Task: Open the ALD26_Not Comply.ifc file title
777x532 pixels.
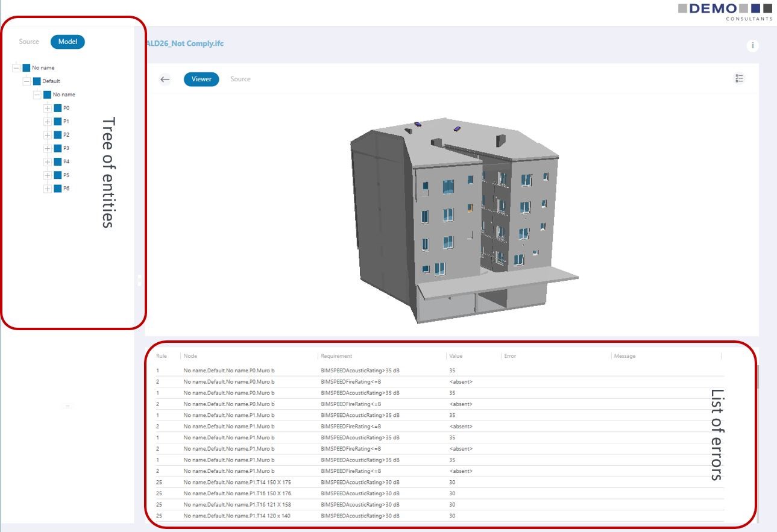Action: point(184,44)
